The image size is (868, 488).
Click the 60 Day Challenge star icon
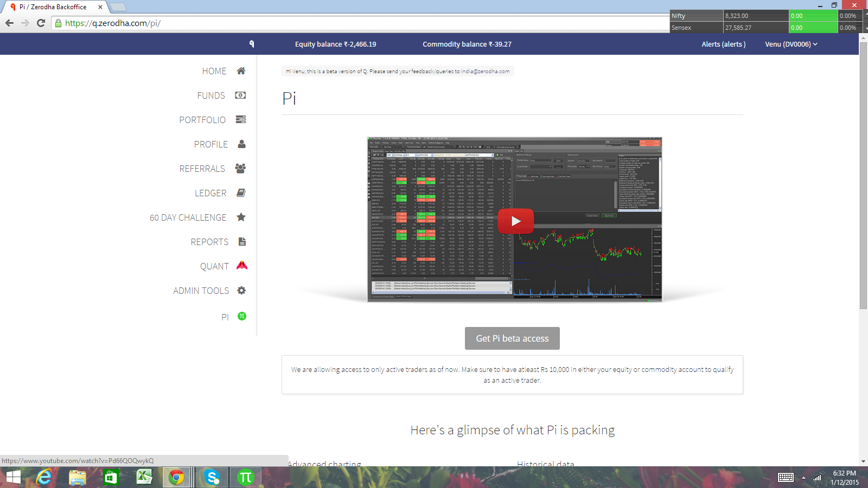[x=241, y=217]
